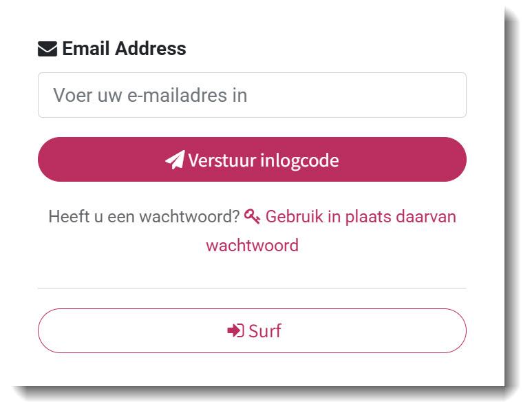Click the envelope icon beside Email Address

coord(47,49)
